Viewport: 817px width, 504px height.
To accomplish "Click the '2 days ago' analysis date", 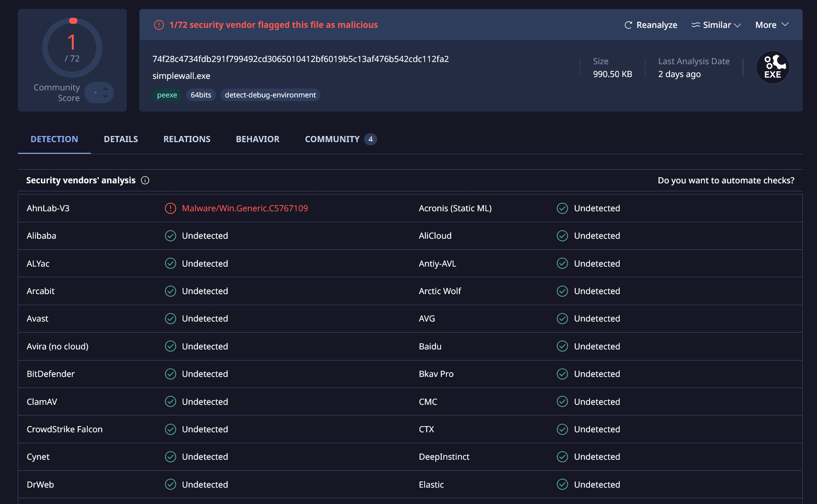I will (680, 74).
